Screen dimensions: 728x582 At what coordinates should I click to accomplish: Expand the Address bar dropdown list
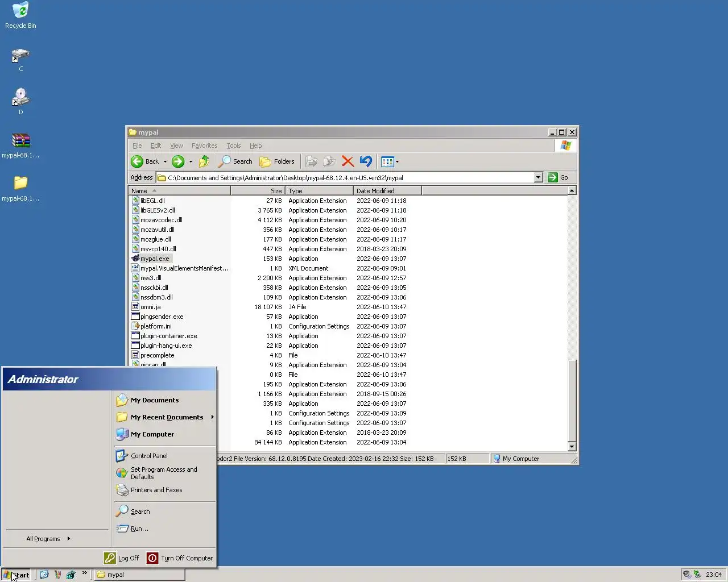point(538,177)
